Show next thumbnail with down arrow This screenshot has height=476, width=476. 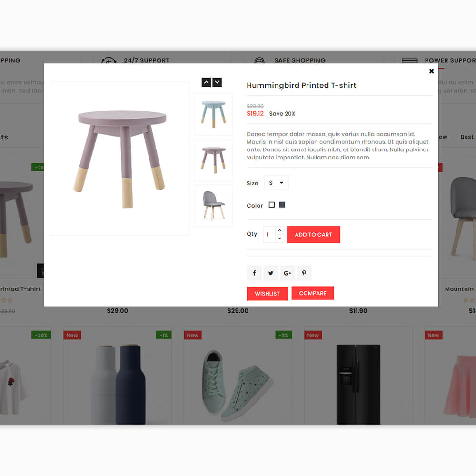coord(217,82)
